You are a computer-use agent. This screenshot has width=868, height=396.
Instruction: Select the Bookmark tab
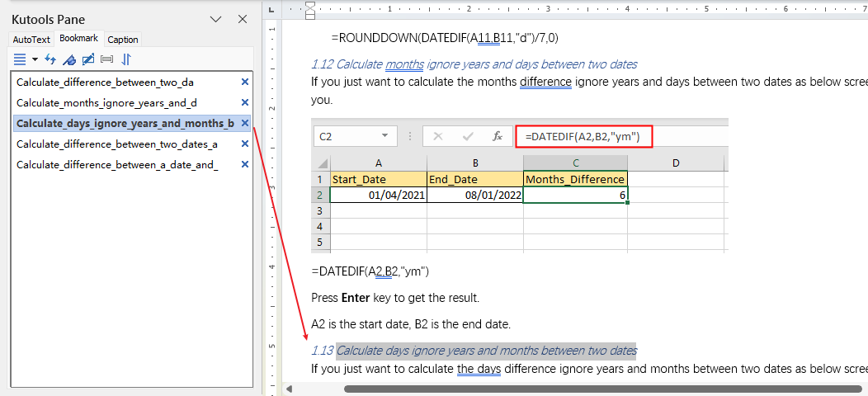tap(78, 38)
